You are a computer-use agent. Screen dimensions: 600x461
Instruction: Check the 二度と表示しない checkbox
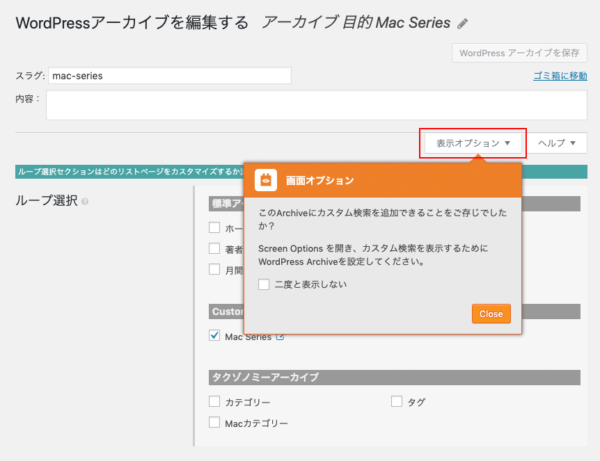[x=264, y=284]
